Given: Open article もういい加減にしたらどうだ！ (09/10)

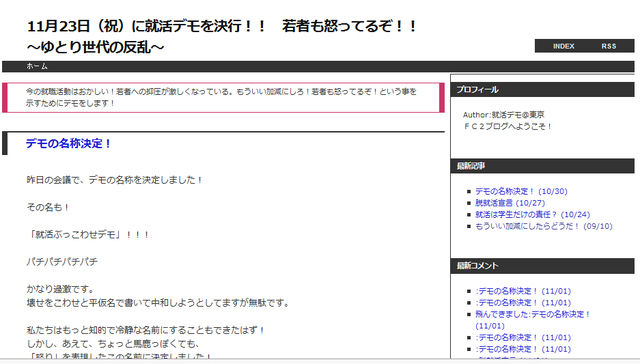Looking at the screenshot, I should (x=544, y=226).
